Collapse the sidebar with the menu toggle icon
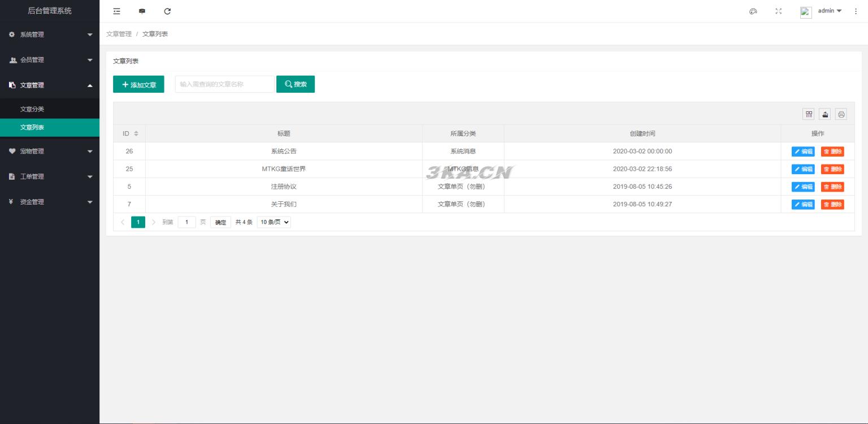 point(116,11)
